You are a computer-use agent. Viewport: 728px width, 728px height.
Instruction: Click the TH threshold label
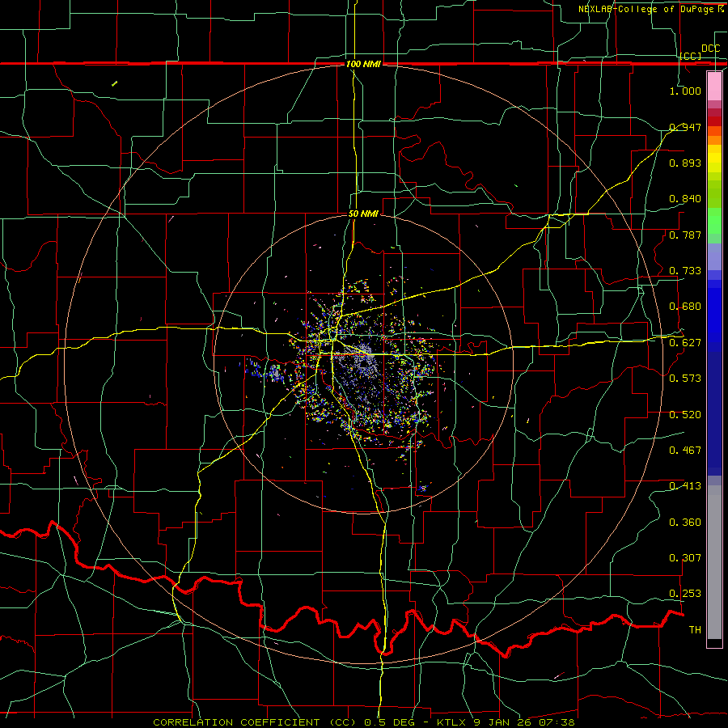[695, 629]
